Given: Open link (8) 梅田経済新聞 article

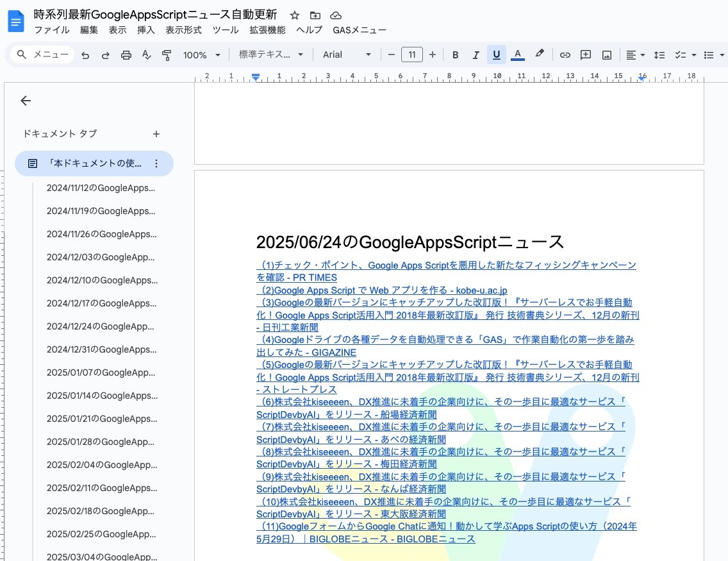Looking at the screenshot, I should pos(441,458).
